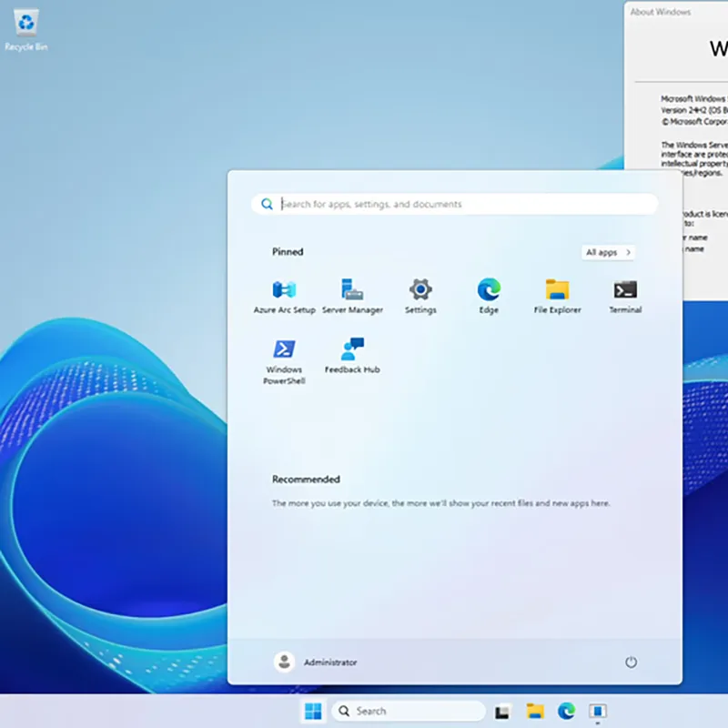Expand All apps list
Screen dimensions: 728x728
(x=608, y=252)
